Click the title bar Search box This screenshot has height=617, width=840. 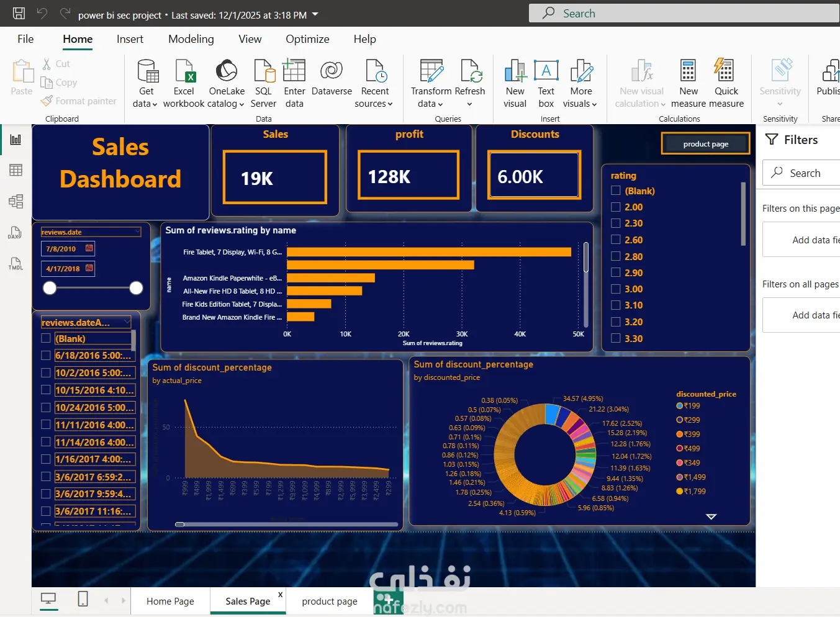684,13
